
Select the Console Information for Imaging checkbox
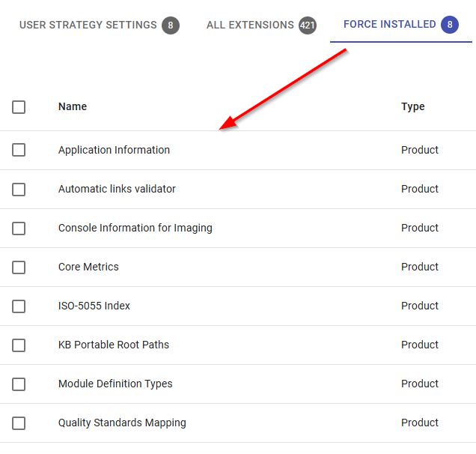[19, 228]
